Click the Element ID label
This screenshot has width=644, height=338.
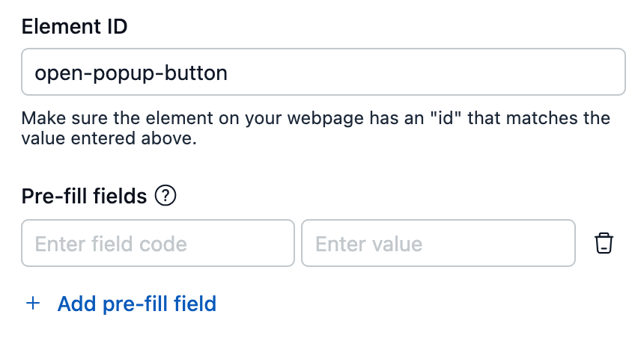(x=74, y=27)
